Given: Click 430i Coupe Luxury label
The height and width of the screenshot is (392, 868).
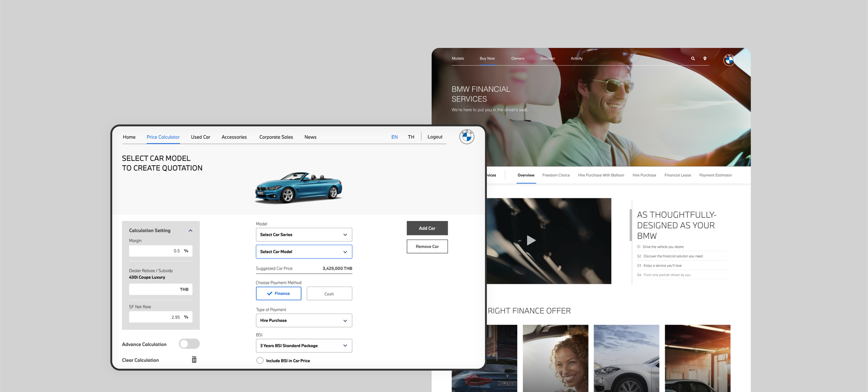Looking at the screenshot, I should pyautogui.click(x=147, y=277).
